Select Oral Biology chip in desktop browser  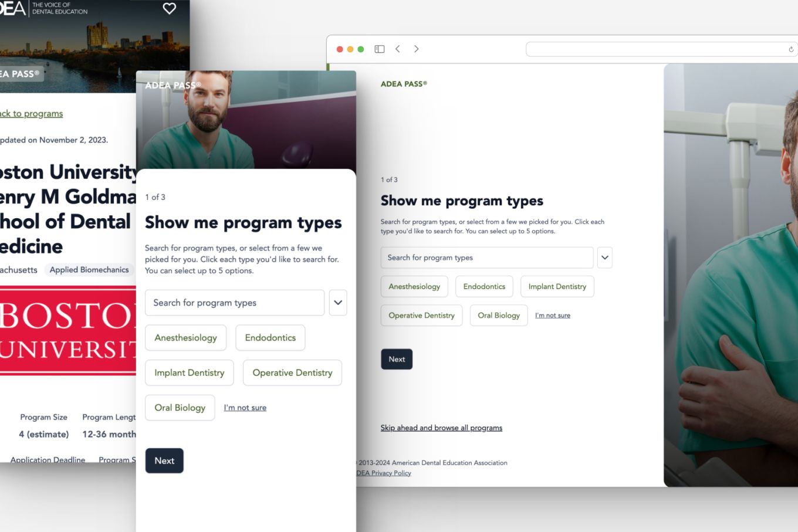click(499, 315)
